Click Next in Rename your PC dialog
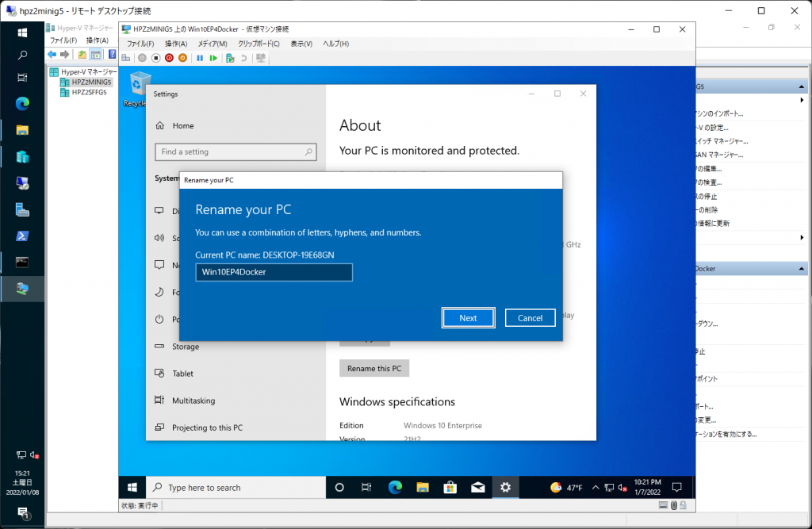The width and height of the screenshot is (812, 529). [x=468, y=318]
